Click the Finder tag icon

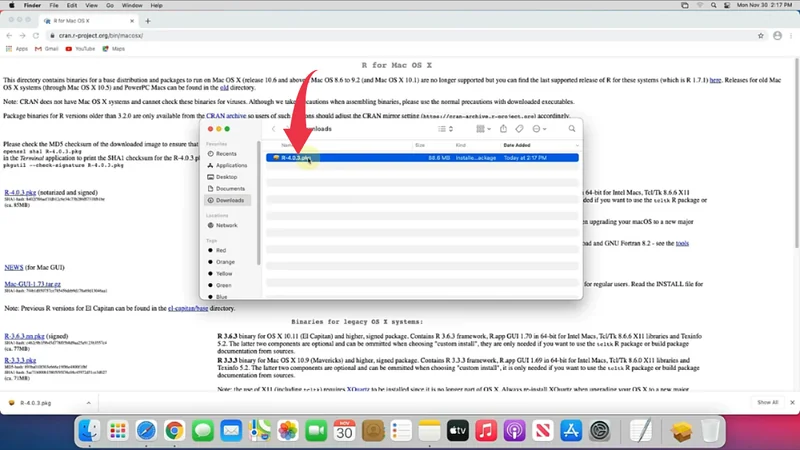click(x=519, y=129)
